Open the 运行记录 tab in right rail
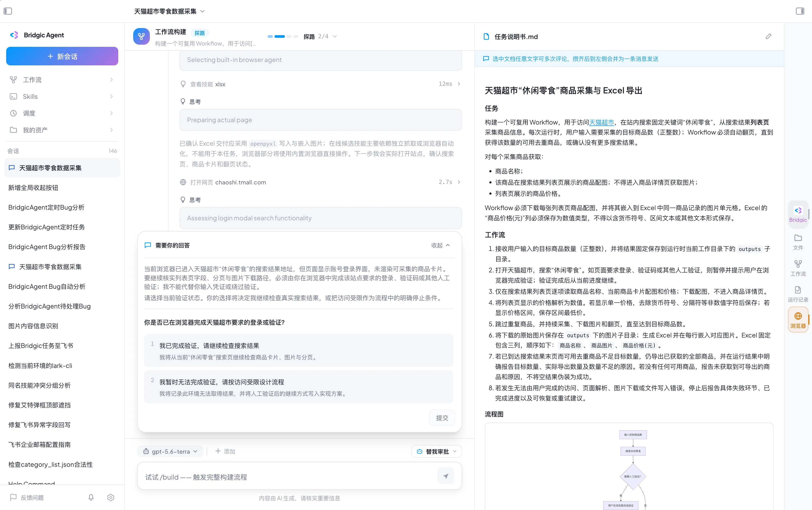812x510 pixels. point(798,294)
